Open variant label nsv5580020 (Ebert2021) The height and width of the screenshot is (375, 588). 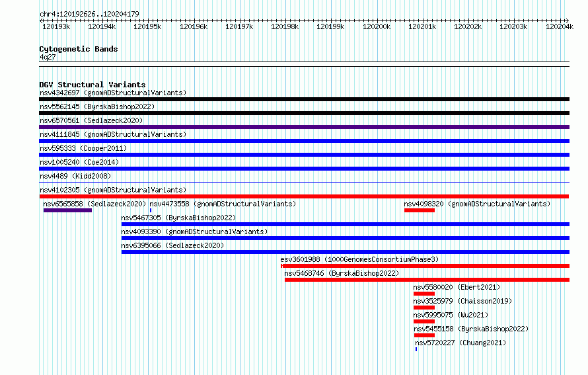(457, 287)
